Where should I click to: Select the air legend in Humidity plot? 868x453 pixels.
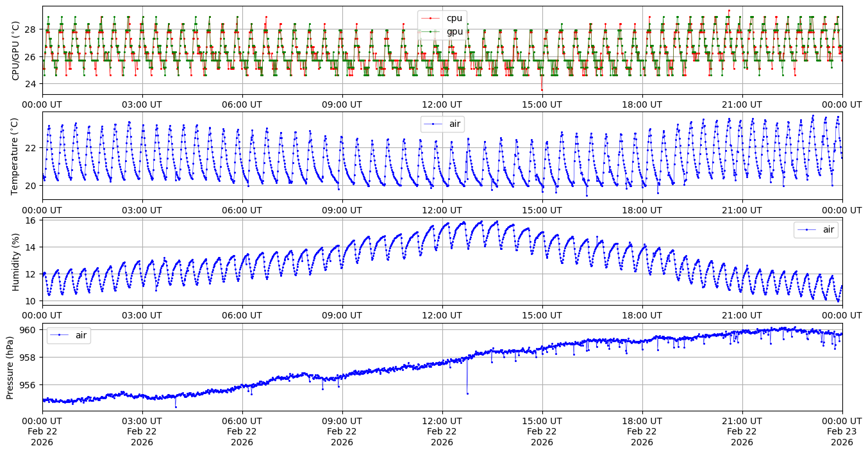click(815, 229)
